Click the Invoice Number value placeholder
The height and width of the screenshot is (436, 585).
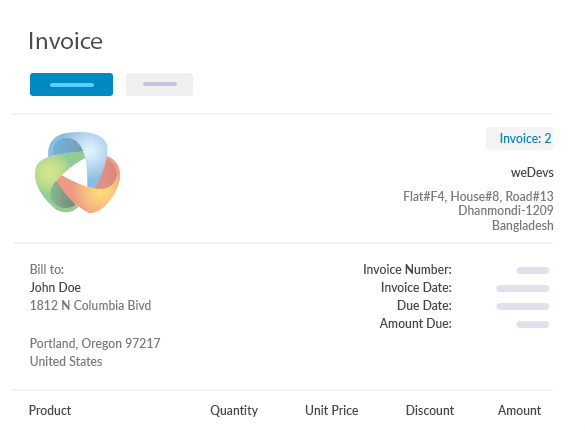click(x=533, y=270)
